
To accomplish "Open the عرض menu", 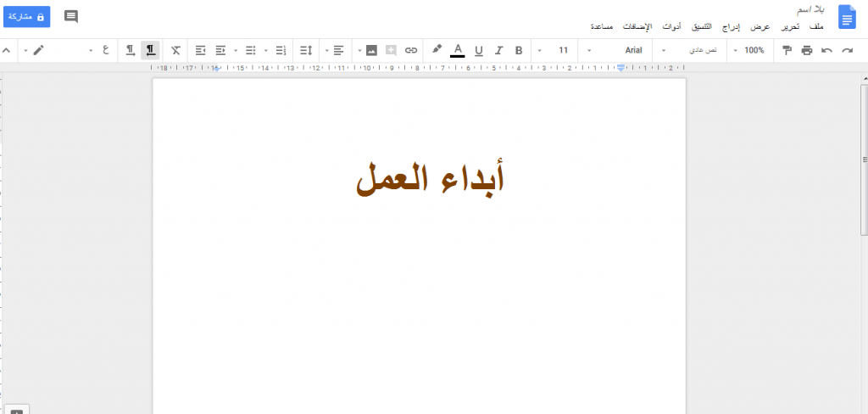I will coord(760,26).
